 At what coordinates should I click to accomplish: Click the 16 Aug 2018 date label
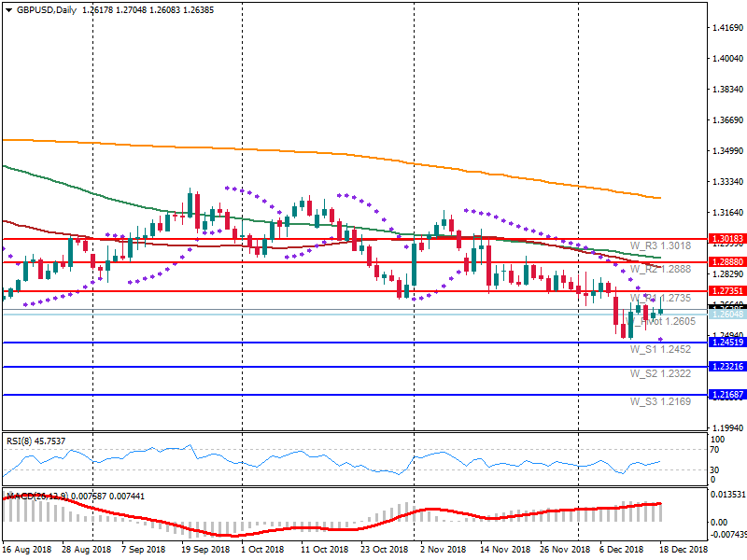click(26, 550)
